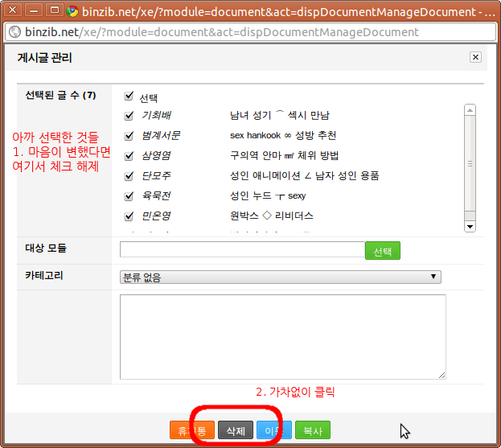Uncheck the 민온영 post checkbox
The width and height of the screenshot is (501, 448).
pos(129,216)
